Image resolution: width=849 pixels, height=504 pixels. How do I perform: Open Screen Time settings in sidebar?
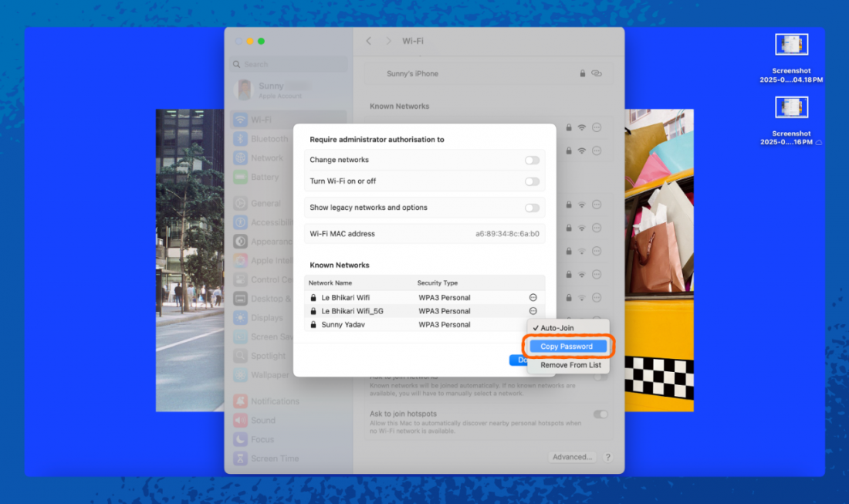(274, 458)
